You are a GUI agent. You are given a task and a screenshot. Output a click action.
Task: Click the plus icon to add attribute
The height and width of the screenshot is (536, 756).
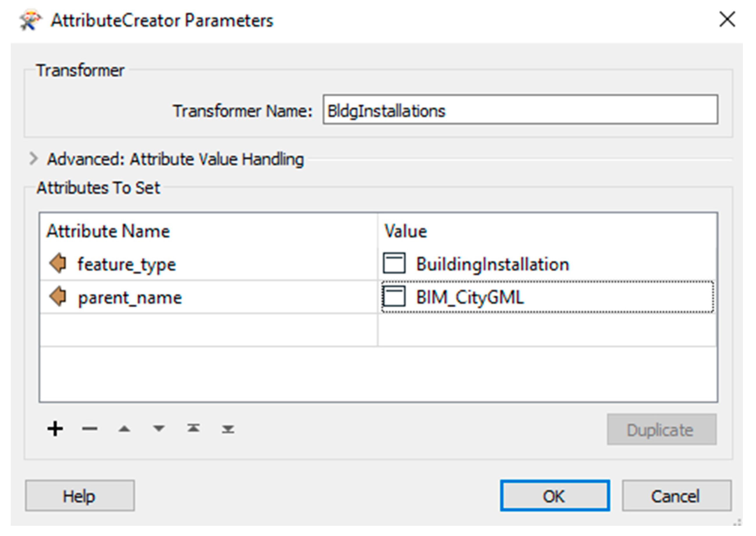[x=55, y=429]
